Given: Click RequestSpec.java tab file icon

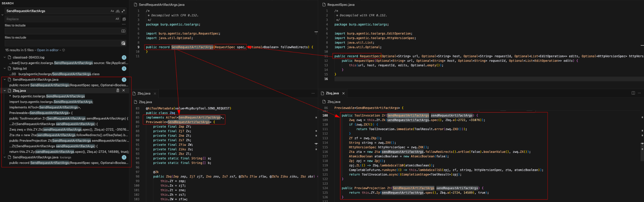Looking at the screenshot, I should (324, 5).
